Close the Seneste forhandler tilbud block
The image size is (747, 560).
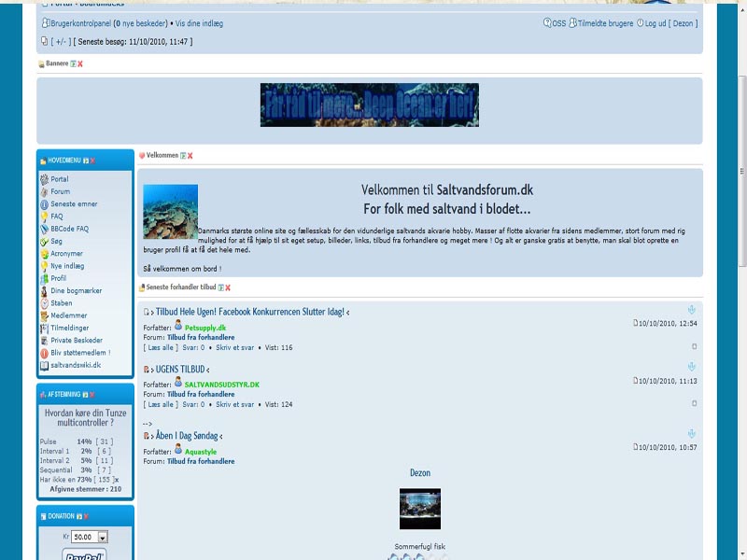point(228,287)
